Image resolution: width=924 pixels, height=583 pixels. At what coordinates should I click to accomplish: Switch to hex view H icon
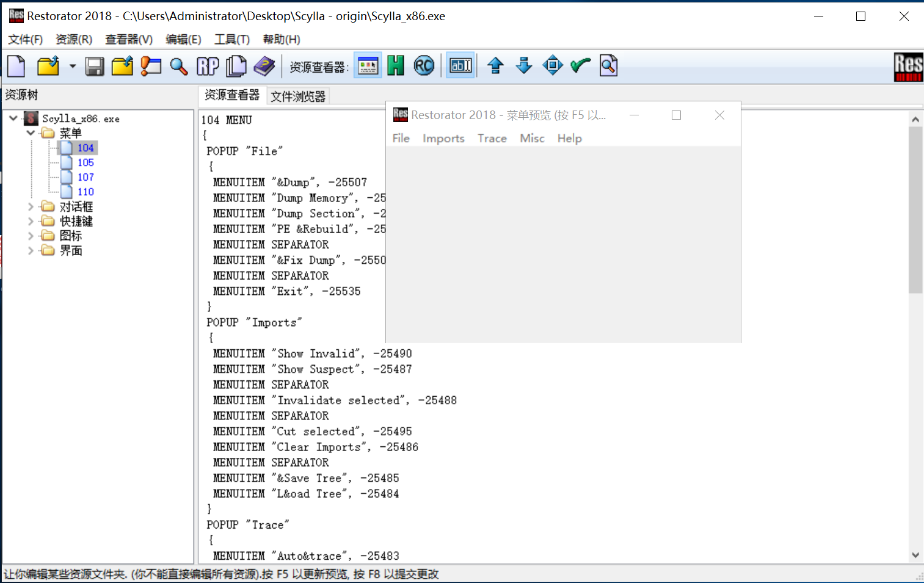point(396,65)
